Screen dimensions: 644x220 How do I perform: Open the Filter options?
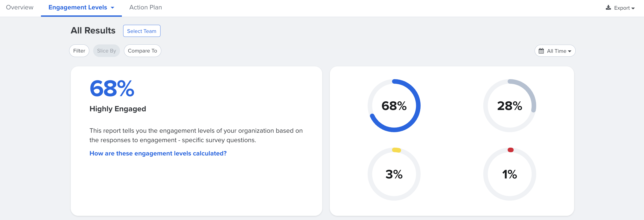pyautogui.click(x=79, y=51)
